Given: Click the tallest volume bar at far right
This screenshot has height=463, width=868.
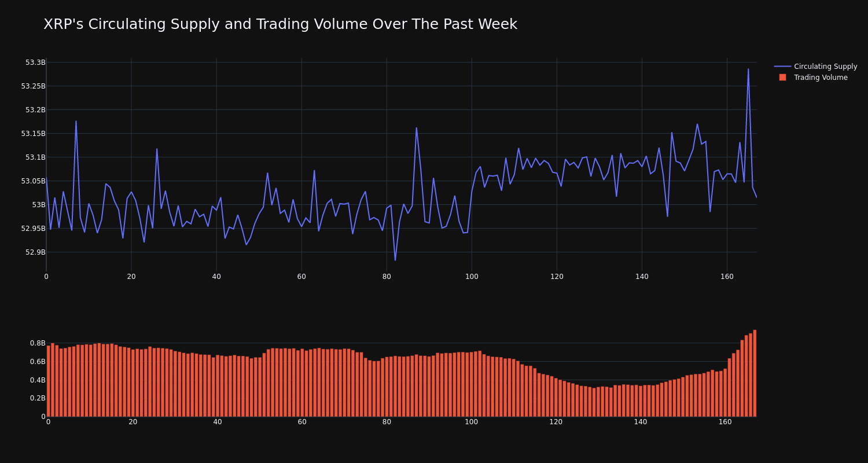Looking at the screenshot, I should pyautogui.click(x=755, y=373).
